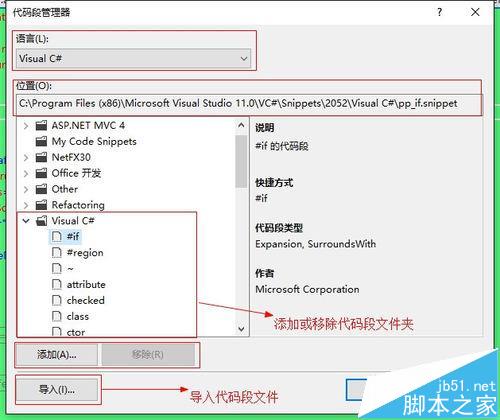Viewport: 500px width, 420px height.
Task: Click the ~ snippet file icon
Action: click(x=57, y=268)
